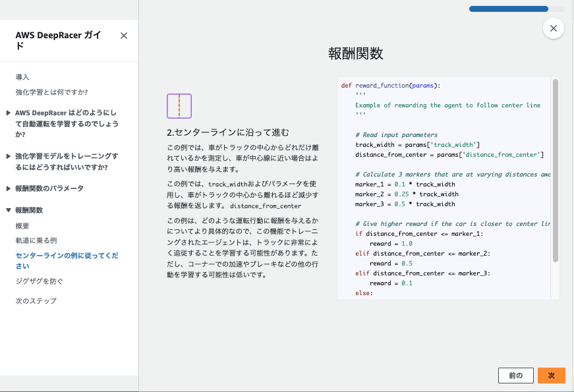Click the orange 次 next button
The height and width of the screenshot is (392, 574).
pos(552,376)
